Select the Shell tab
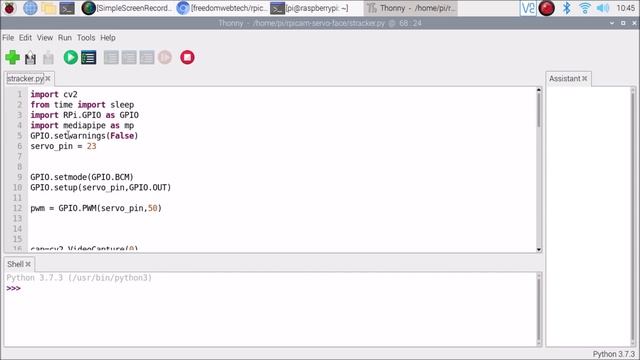The height and width of the screenshot is (360, 640). (15, 264)
